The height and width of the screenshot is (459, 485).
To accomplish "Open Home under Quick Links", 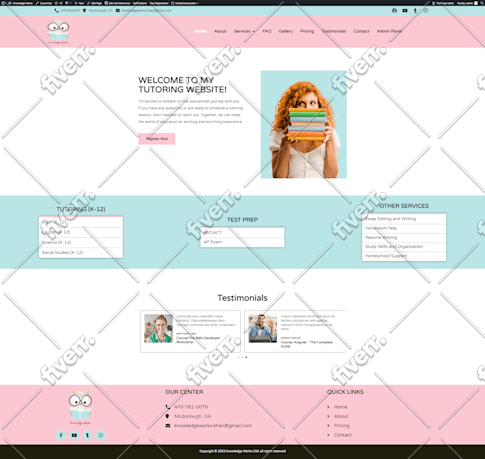I will pos(340,407).
